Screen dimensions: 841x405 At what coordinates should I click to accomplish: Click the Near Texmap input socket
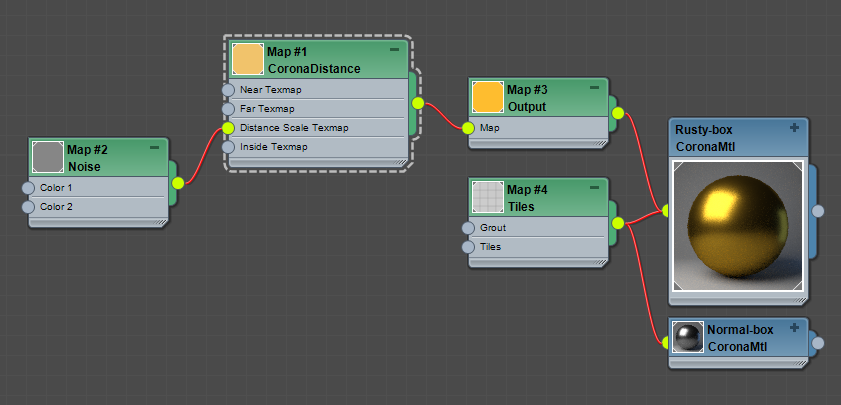tap(228, 90)
